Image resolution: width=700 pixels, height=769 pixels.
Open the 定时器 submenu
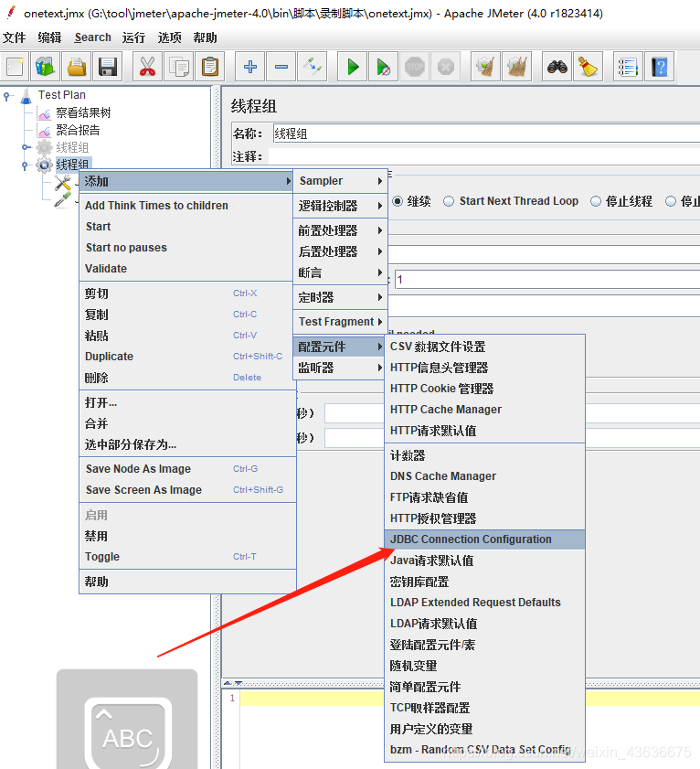click(340, 297)
